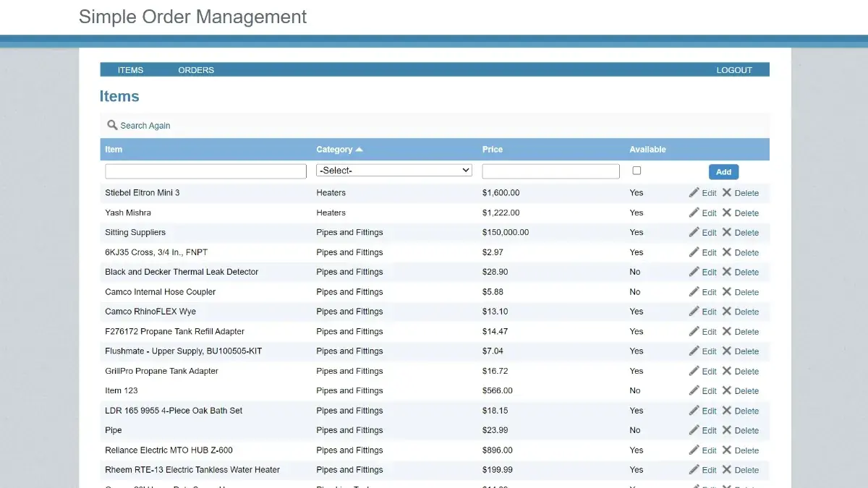
Task: Click pencil icon for Item 123 row
Action: tap(694, 390)
